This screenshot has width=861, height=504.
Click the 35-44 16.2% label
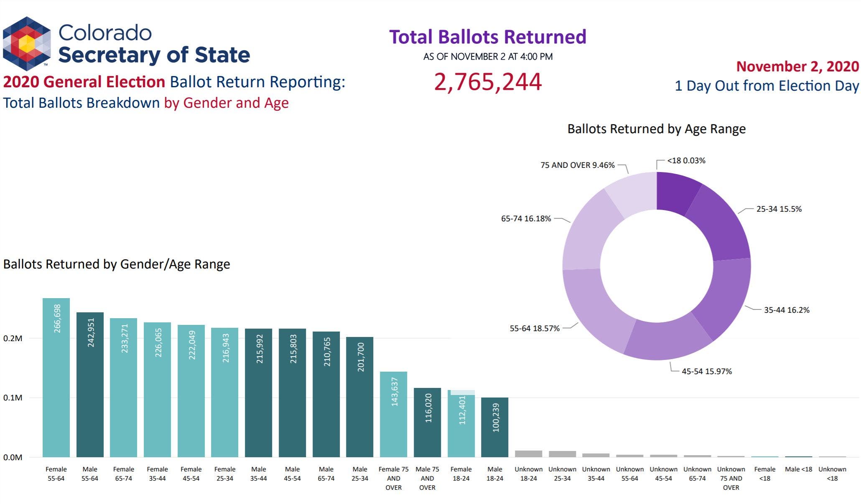pos(787,310)
